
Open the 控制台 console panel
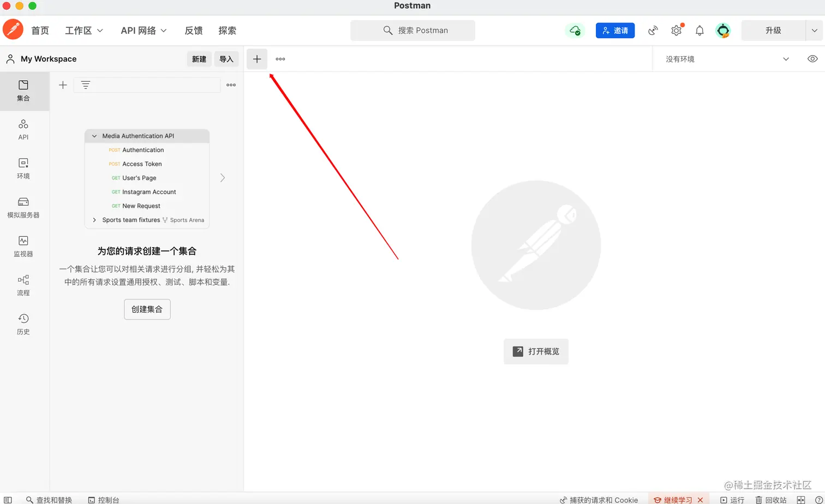click(104, 500)
